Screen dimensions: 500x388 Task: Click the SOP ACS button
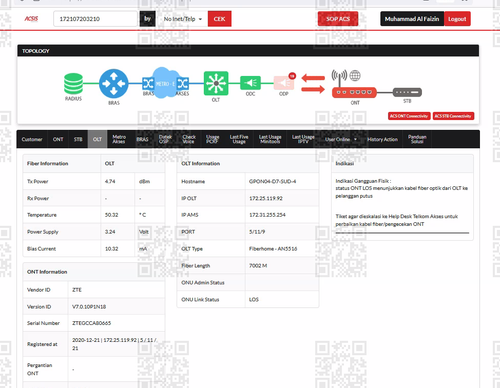tap(338, 19)
